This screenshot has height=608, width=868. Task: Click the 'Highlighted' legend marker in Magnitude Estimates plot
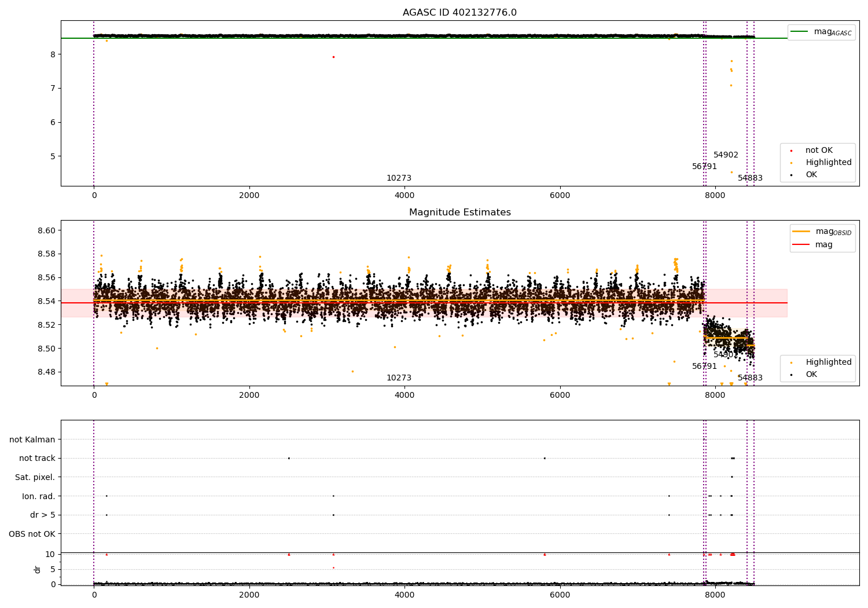pos(791,362)
